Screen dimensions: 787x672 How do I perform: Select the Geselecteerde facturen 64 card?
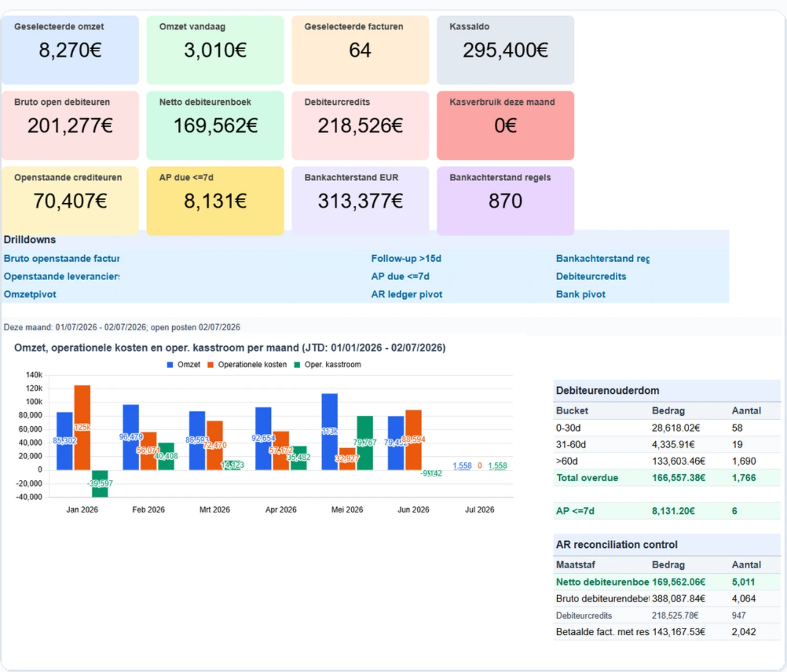[360, 50]
